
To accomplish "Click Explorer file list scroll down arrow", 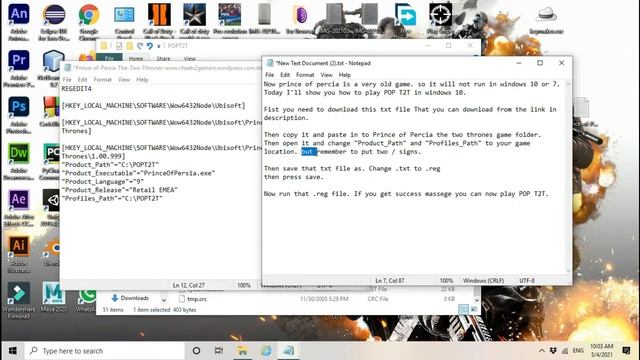I will click(477, 300).
